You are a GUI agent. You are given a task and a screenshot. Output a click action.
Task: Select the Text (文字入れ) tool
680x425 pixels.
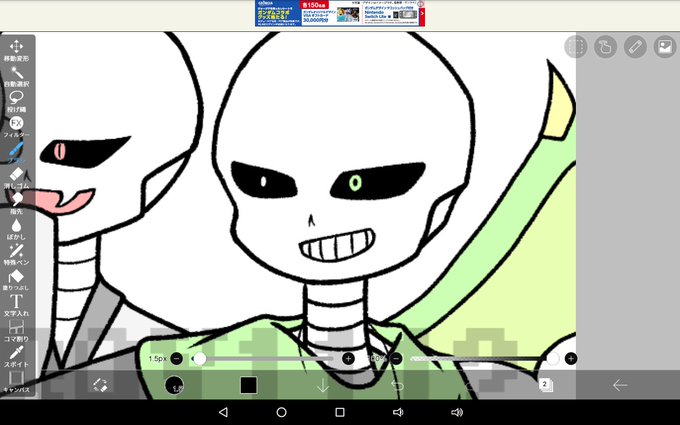(x=16, y=305)
